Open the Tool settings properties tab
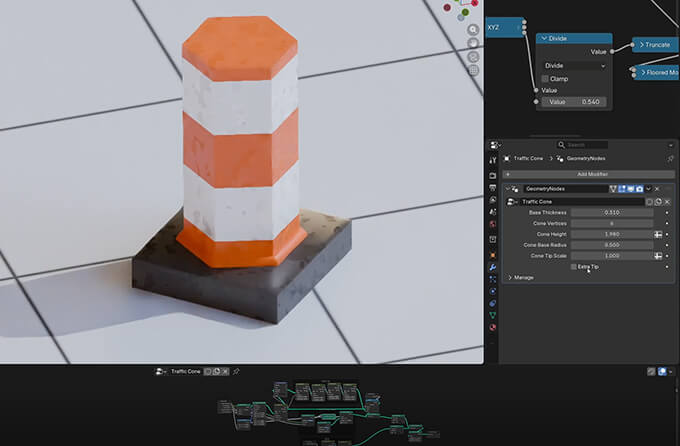 pyautogui.click(x=493, y=160)
